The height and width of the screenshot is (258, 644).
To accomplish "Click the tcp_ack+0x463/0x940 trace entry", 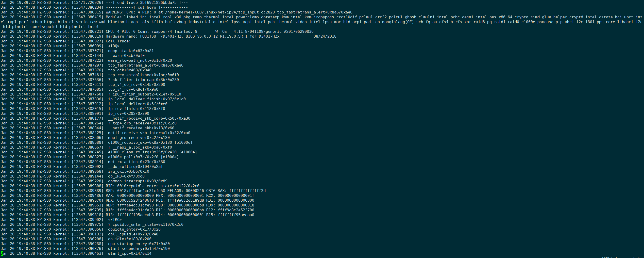I will point(130,70).
